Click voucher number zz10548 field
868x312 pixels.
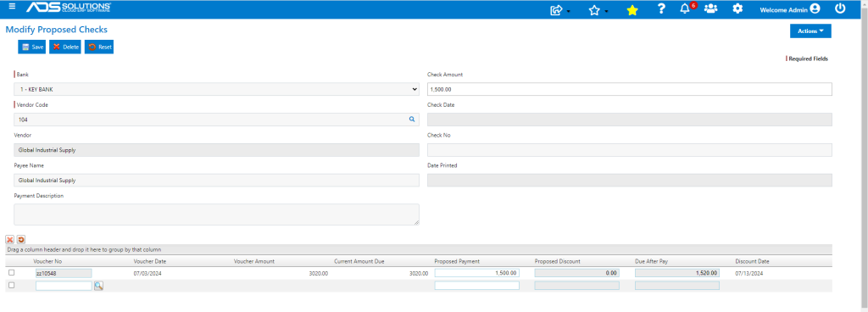tap(64, 273)
